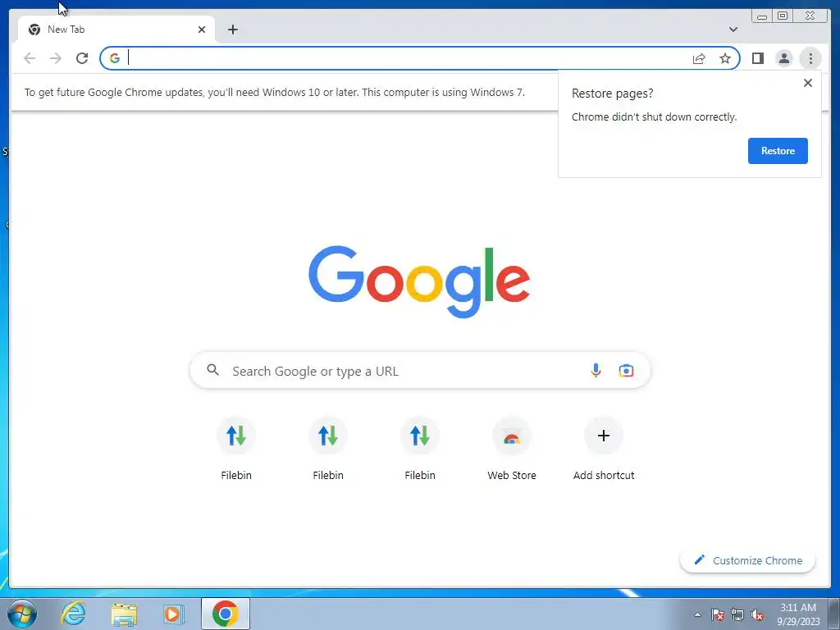Click the network tray icon
The height and width of the screenshot is (630, 840).
pyautogui.click(x=737, y=614)
